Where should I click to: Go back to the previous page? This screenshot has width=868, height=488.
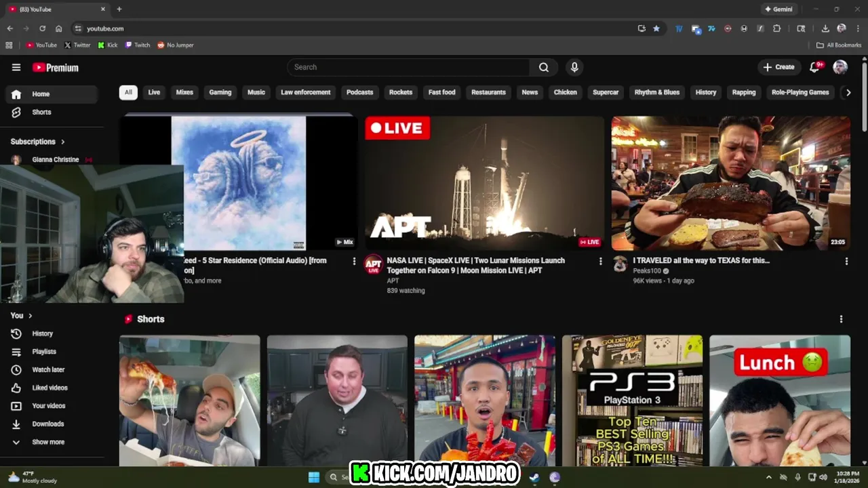(9, 28)
